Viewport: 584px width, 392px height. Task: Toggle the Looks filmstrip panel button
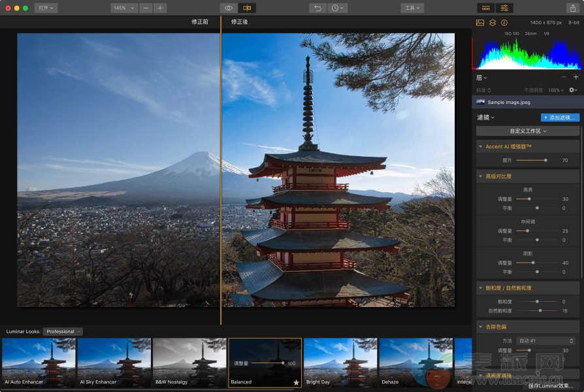tap(485, 8)
